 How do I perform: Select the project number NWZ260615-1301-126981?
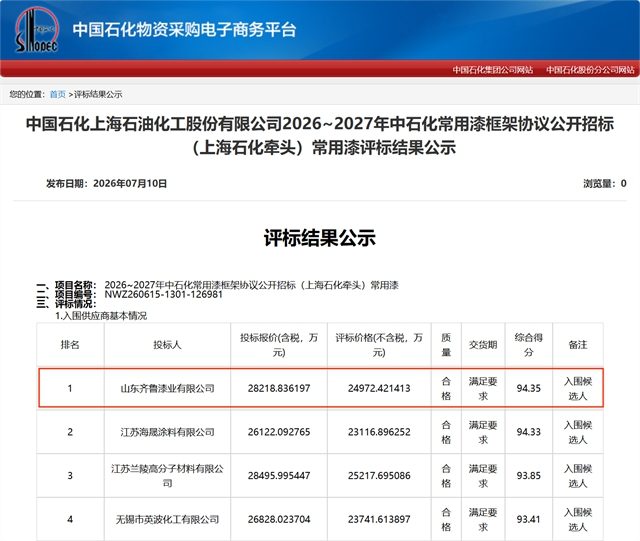[164, 294]
